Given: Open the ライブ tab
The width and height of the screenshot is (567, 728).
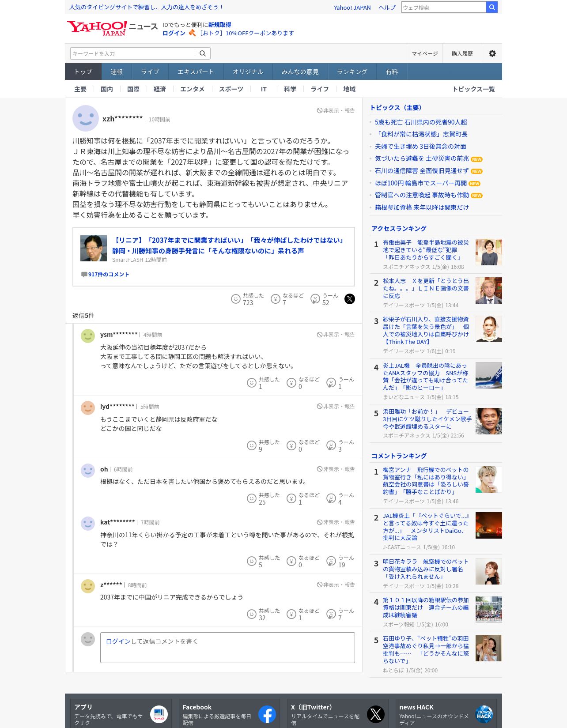Looking at the screenshot, I should (x=150, y=72).
